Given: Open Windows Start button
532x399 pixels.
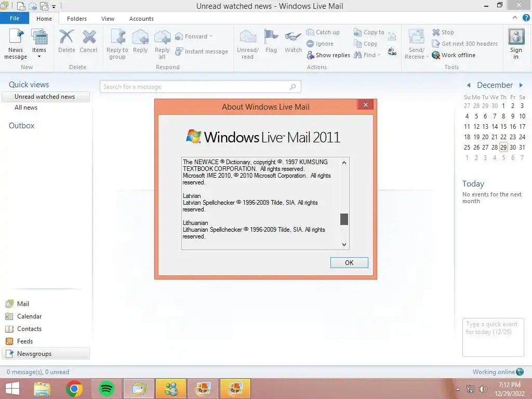Looking at the screenshot, I should (x=12, y=389).
